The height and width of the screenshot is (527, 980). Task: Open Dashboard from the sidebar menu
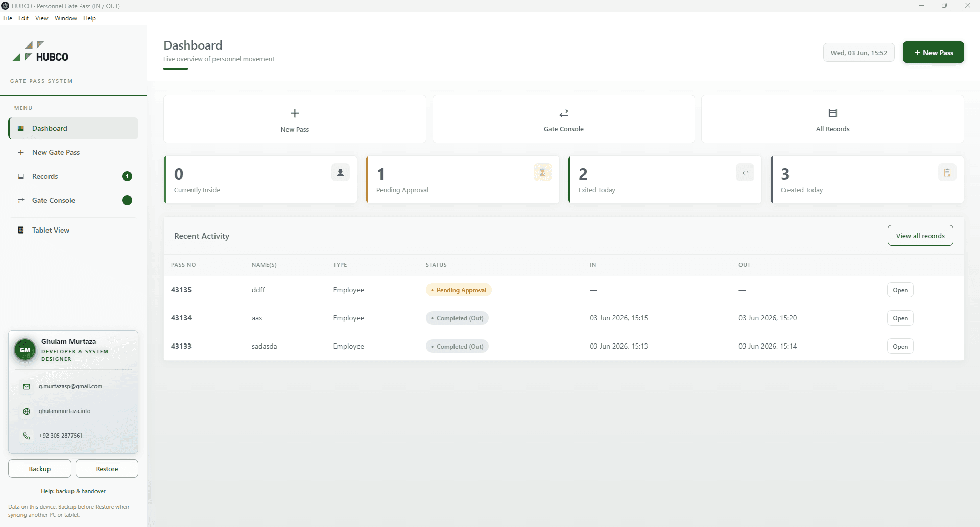coord(74,128)
